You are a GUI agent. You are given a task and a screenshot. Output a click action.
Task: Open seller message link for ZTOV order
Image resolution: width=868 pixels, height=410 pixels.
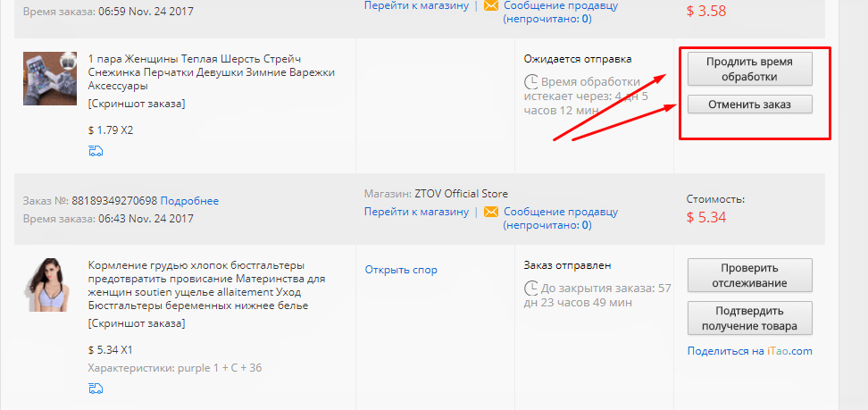560,218
